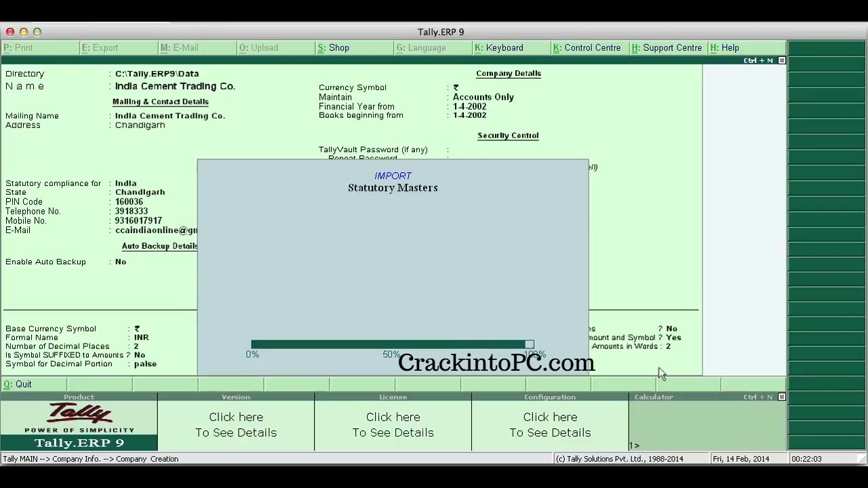Viewport: 868px width, 488px height.
Task: Click the Formal Name INR value
Action: 141,338
